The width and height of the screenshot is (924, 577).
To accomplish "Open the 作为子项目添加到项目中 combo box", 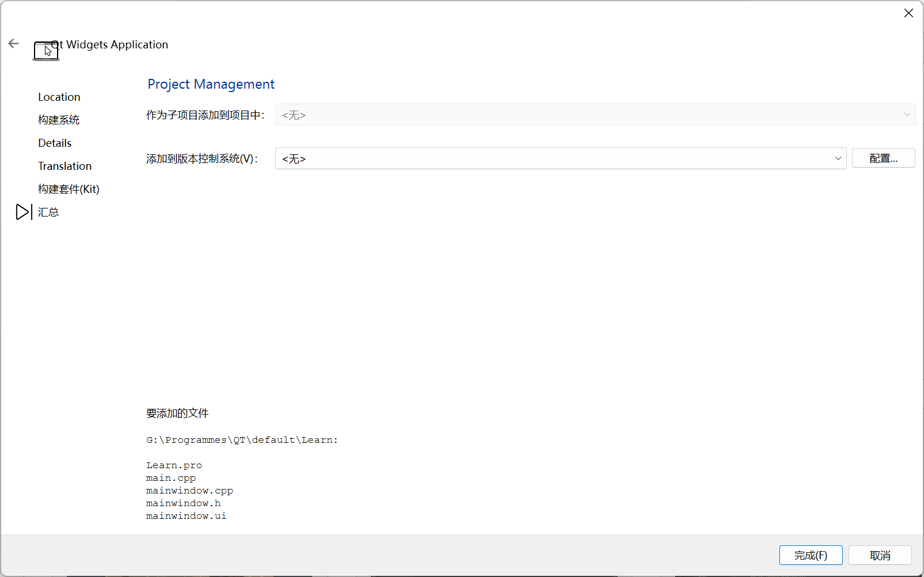I will (595, 115).
